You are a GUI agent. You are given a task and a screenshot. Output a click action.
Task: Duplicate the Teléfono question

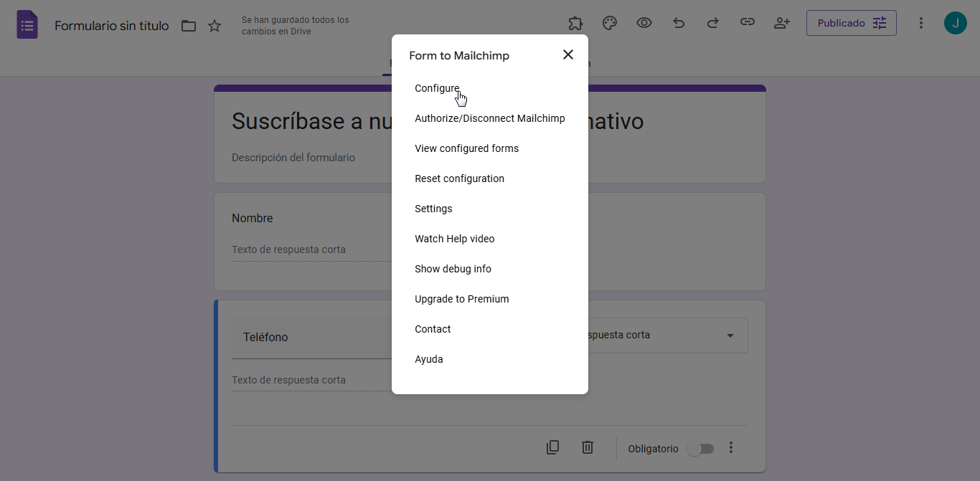(552, 448)
